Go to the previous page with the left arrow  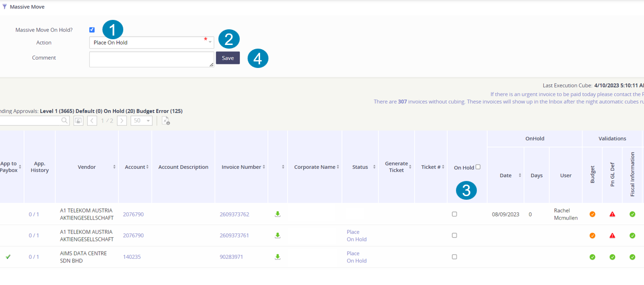pyautogui.click(x=92, y=121)
